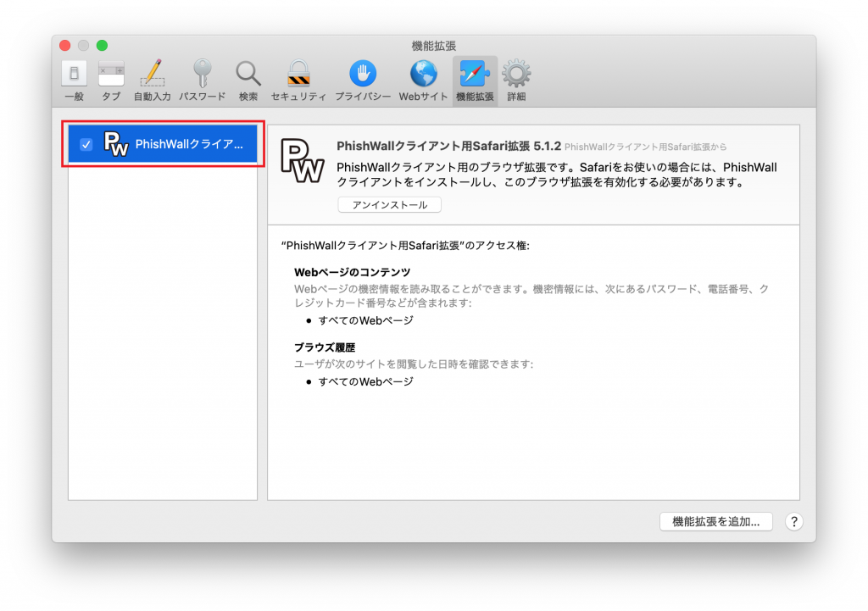Open the Webサイト globe preferences pane
Image resolution: width=868 pixels, height=611 pixels.
coord(424,81)
